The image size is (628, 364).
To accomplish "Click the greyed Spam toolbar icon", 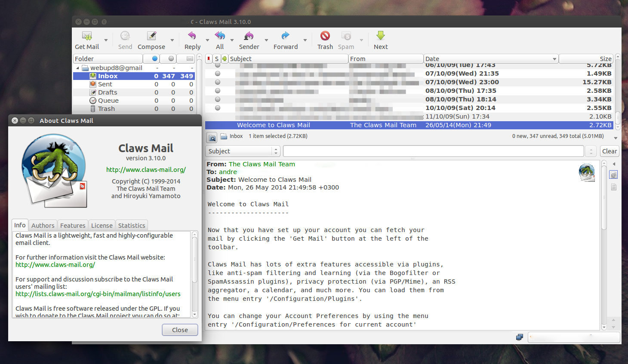I will point(346,36).
